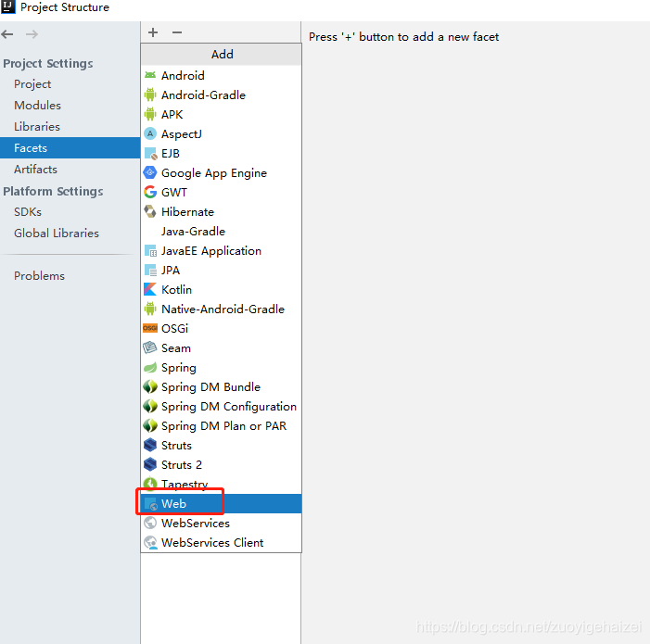Image resolution: width=650 pixels, height=644 pixels.
Task: Choose Android from the Add list
Action: tap(222, 75)
